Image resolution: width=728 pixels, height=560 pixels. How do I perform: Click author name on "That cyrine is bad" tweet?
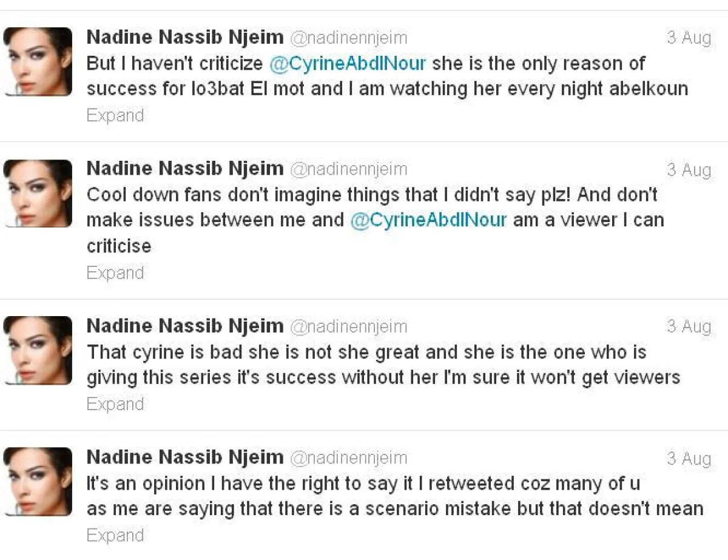point(185,326)
